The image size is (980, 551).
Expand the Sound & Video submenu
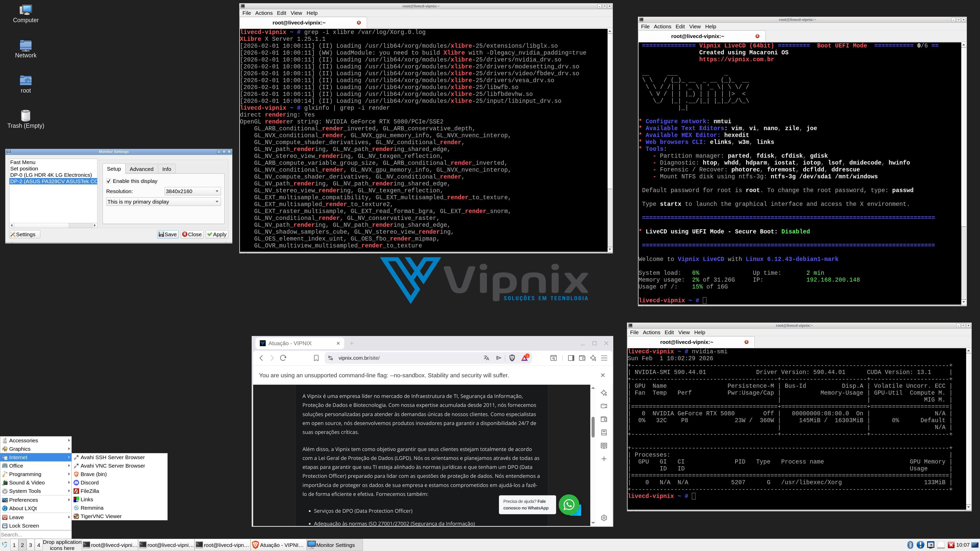click(x=36, y=483)
